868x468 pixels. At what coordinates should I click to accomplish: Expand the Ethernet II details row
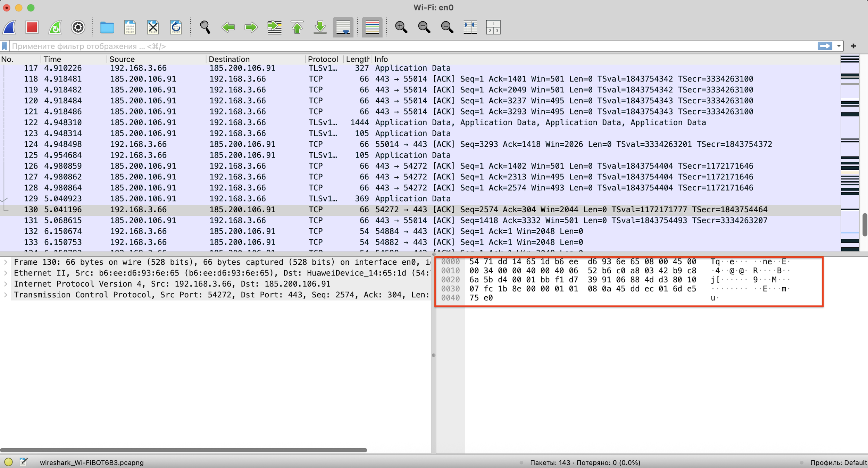tap(6, 273)
